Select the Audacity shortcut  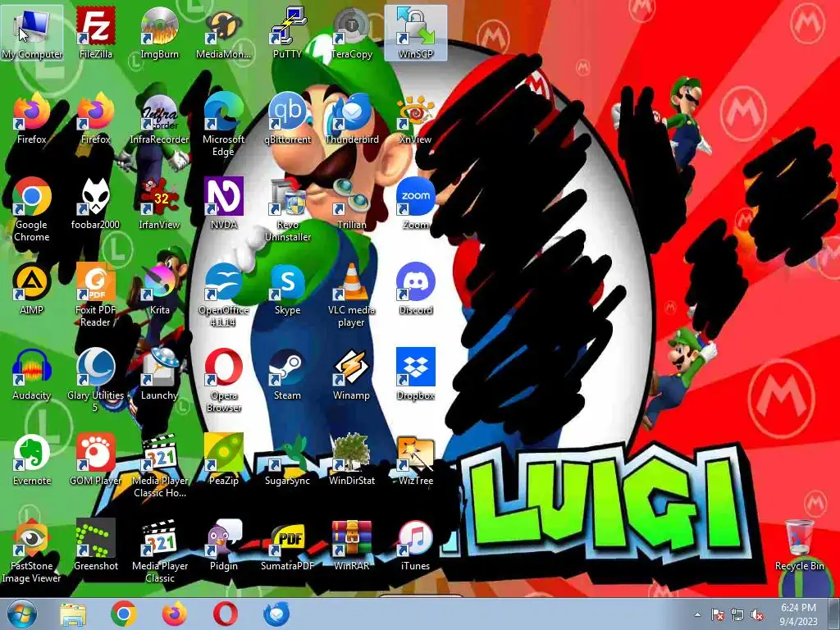(32, 375)
